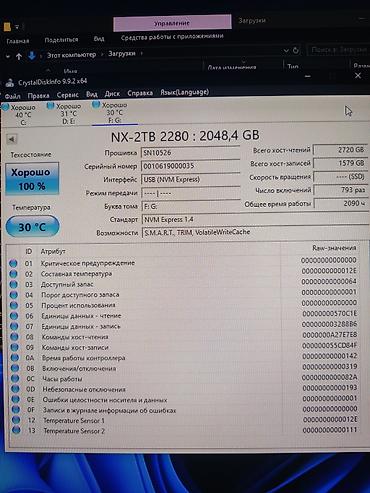
Task: Select row 12 Temperature Sensor 1
Action: [183, 420]
